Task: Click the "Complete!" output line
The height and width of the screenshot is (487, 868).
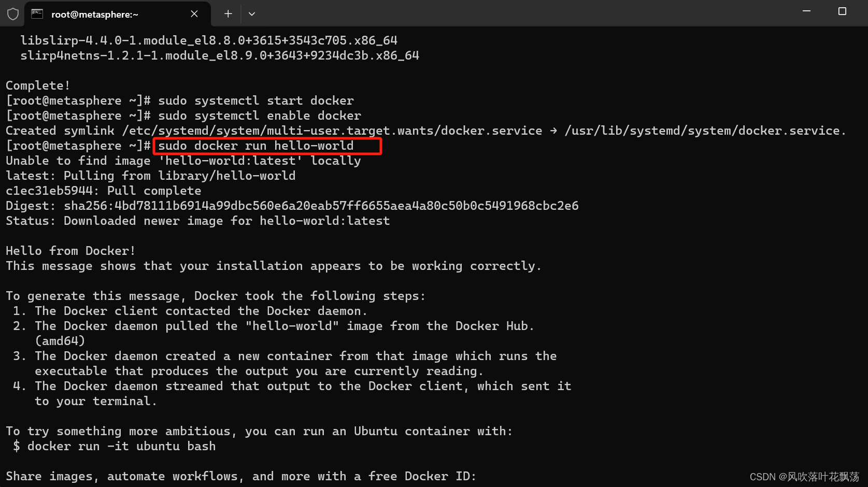Action: click(38, 85)
